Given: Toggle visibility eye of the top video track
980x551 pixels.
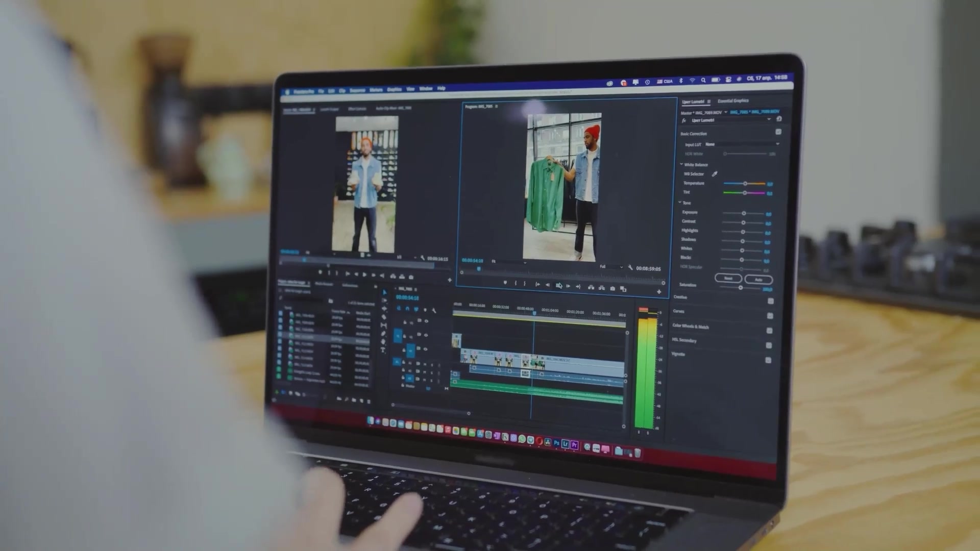Looking at the screenshot, I should click(426, 321).
